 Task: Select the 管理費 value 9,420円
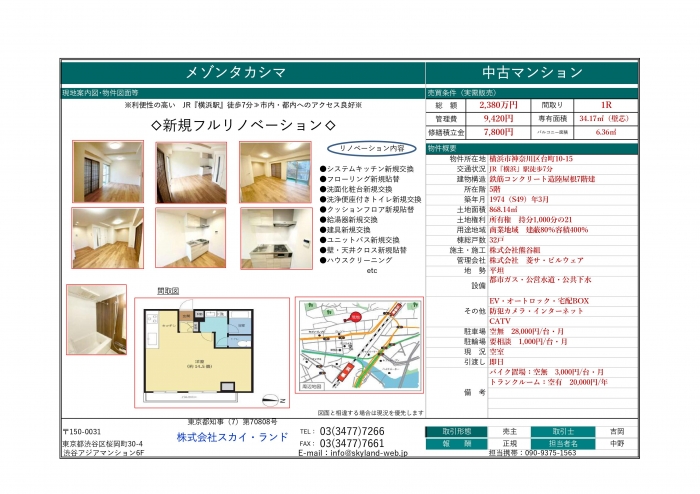click(x=498, y=119)
